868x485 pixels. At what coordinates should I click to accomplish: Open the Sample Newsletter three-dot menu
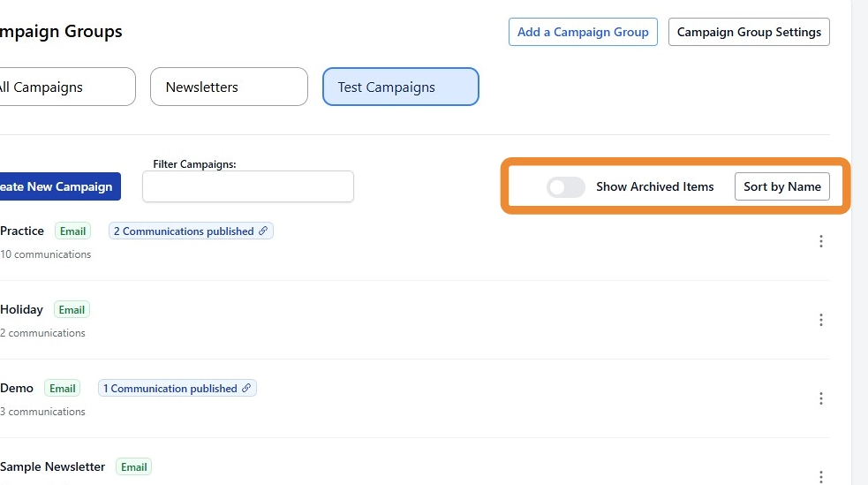coord(820,475)
